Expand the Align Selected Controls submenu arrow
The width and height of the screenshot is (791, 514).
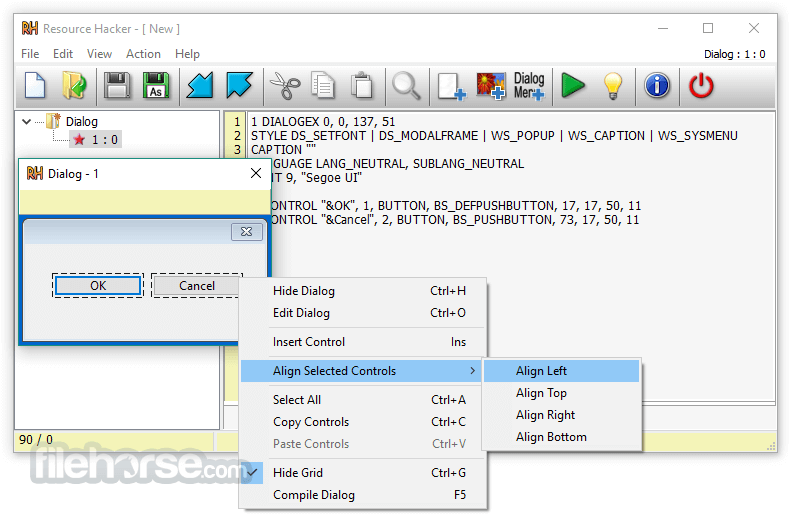tap(472, 371)
